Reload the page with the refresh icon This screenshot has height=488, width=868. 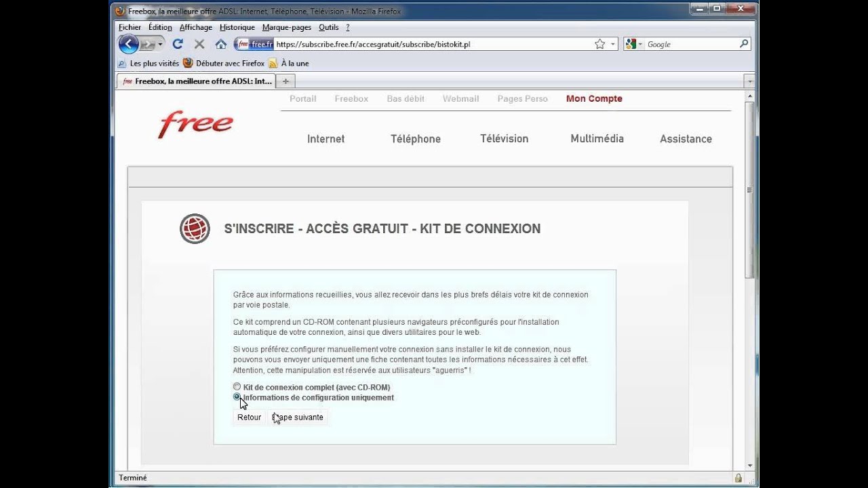[178, 44]
